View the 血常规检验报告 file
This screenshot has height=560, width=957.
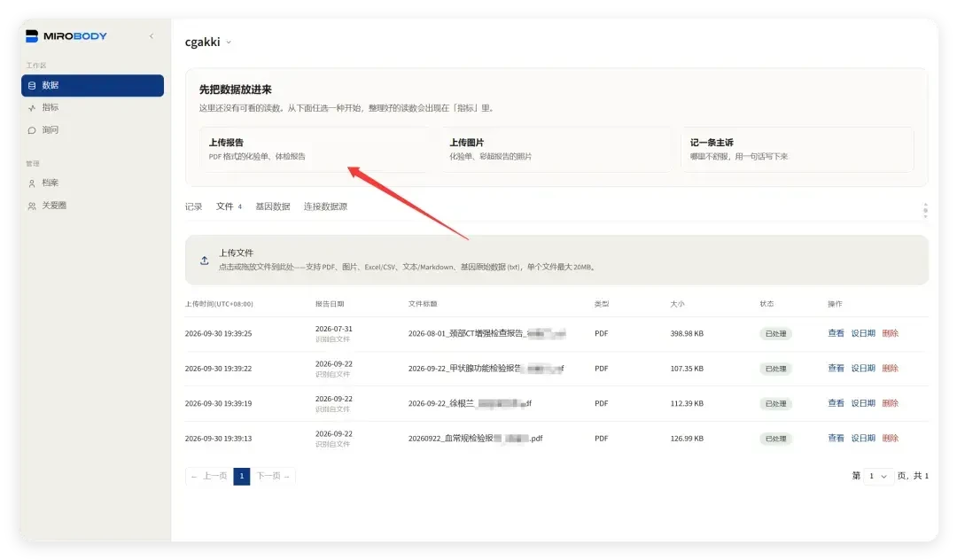(836, 439)
